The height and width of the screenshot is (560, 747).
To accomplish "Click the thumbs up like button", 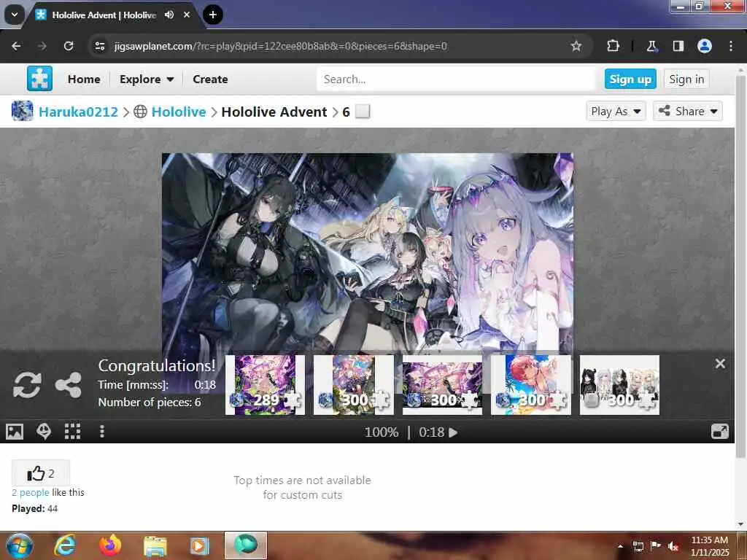I will tap(41, 472).
